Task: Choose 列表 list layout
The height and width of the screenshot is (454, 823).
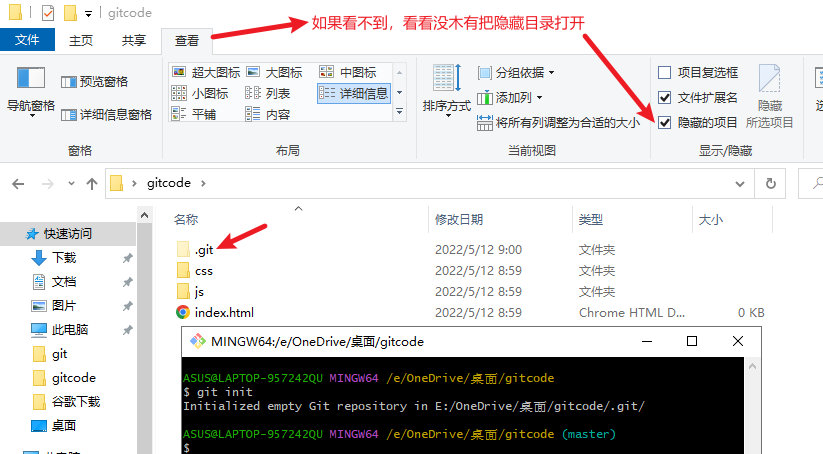Action: tap(268, 93)
